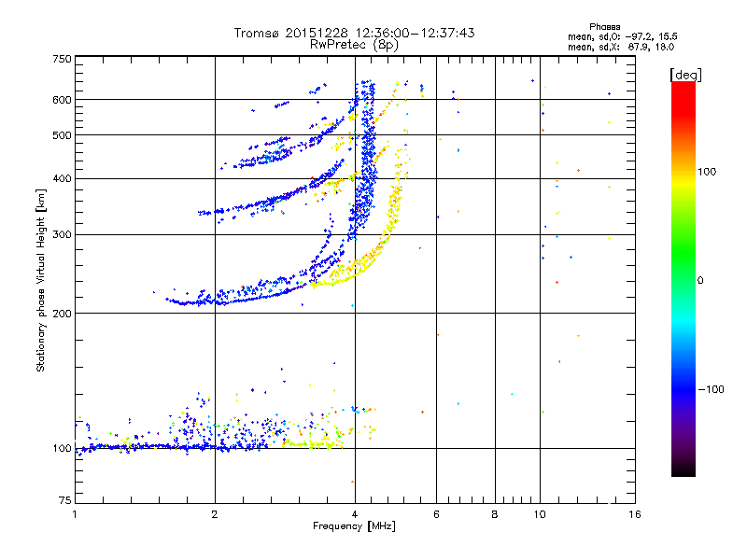The width and height of the screenshot is (747, 560).
Task: Select the 'mean, sd,O: -97.2, 15.5' line
Action: pos(623,36)
